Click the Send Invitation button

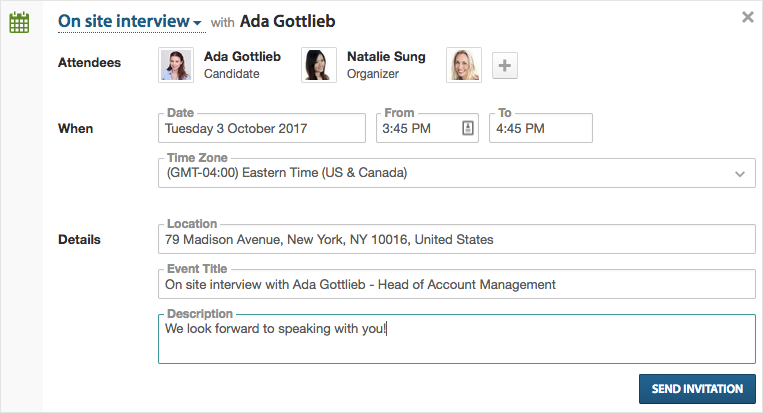pyautogui.click(x=697, y=389)
